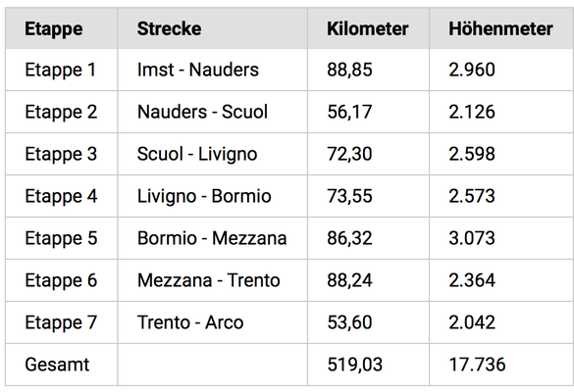Click the Strecke column header

(x=169, y=28)
